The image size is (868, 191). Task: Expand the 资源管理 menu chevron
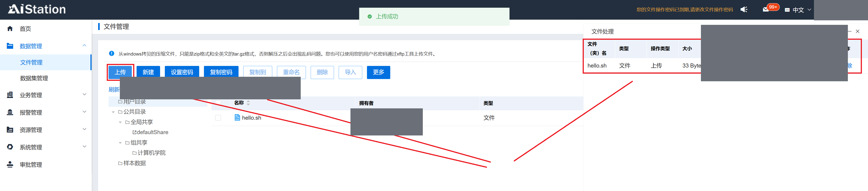85,129
